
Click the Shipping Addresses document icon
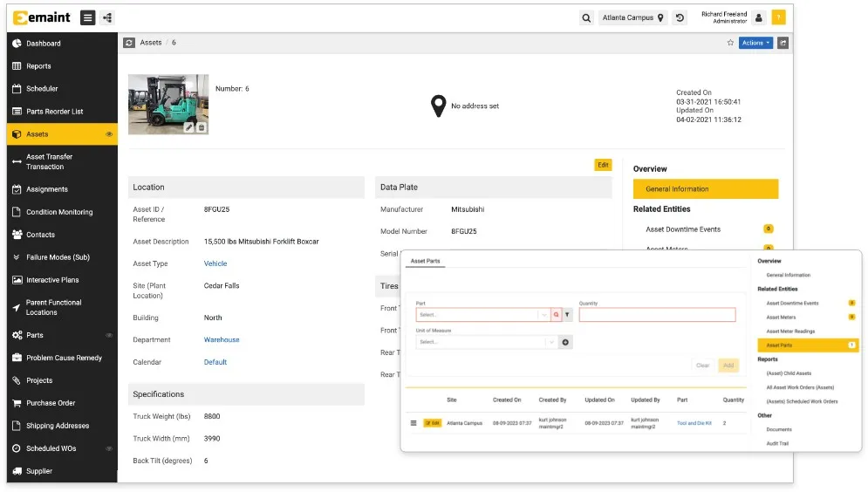click(x=17, y=426)
